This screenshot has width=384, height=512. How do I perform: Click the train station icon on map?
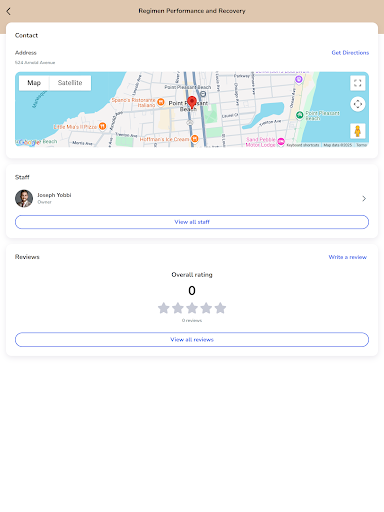point(203,94)
